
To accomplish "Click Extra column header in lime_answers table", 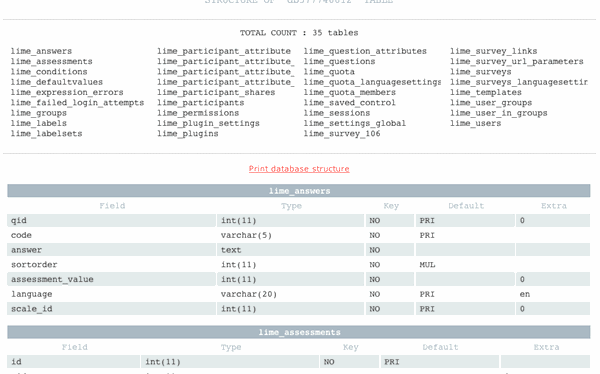I will coord(554,206).
